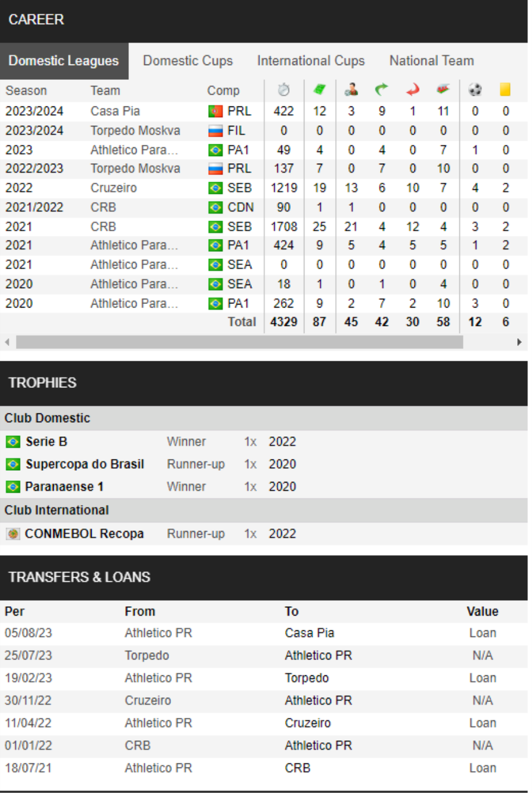Click the player lineups column icon
The width and height of the screenshot is (532, 793).
pyautogui.click(x=351, y=90)
